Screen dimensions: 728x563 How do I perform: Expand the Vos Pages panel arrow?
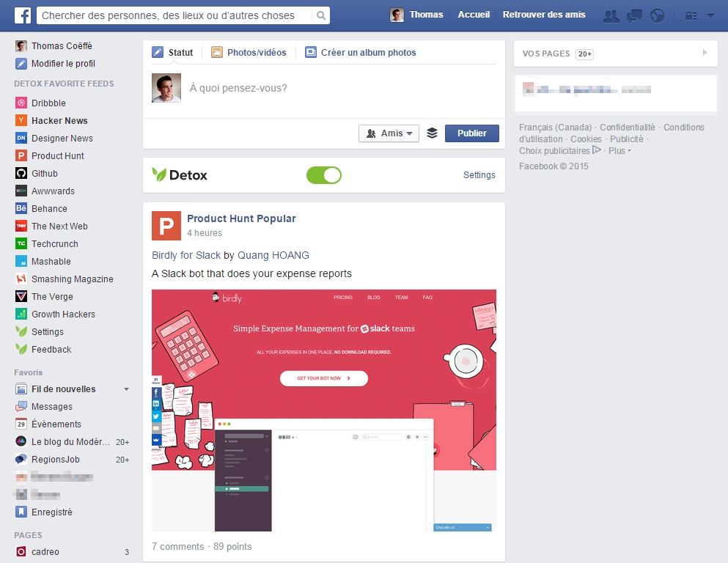click(x=705, y=53)
